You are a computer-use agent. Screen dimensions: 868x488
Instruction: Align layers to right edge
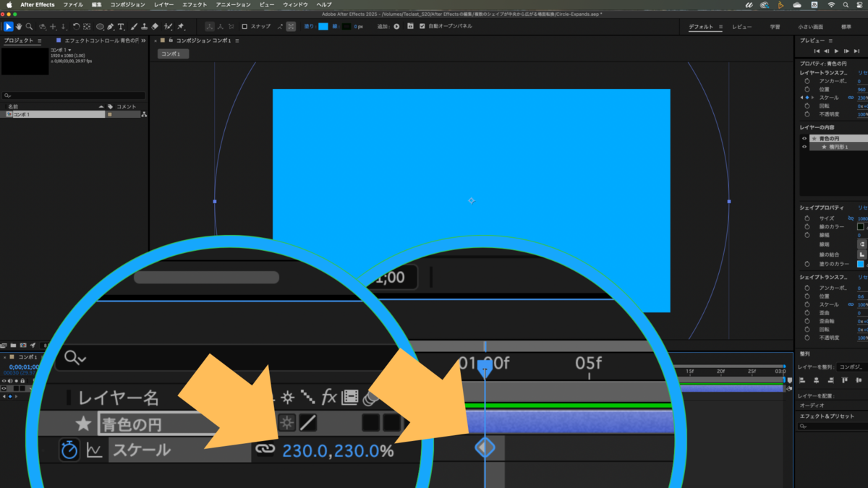coord(830,380)
